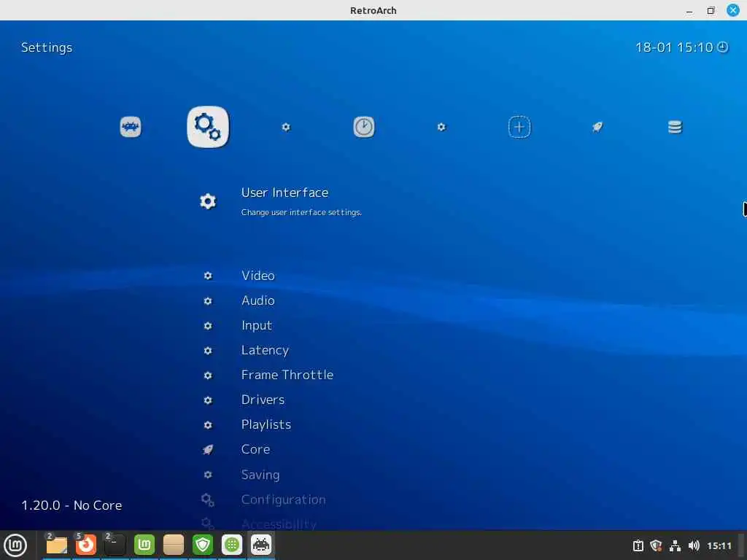Screen dimensions: 747x560
Task: Open Firefox from the taskbar
Action: click(x=86, y=545)
